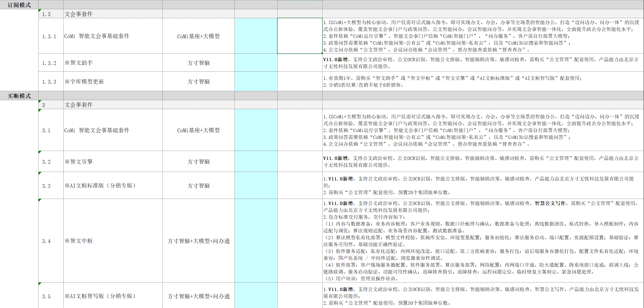
Task: Select ※AI文枢智写版（分销专版） cell
Action: pos(113,296)
